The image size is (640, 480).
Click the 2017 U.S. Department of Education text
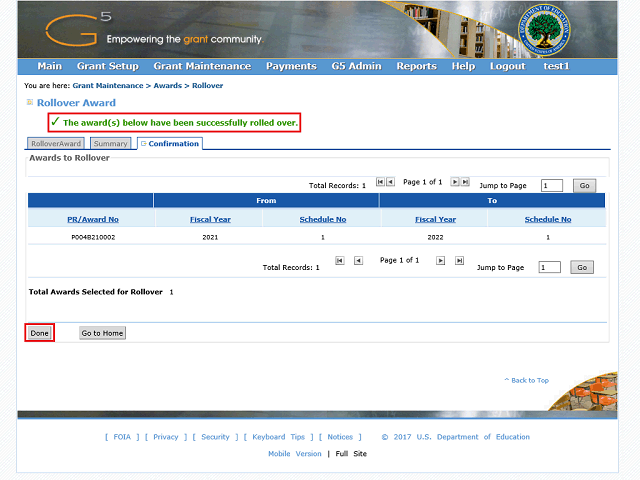[x=456, y=437]
